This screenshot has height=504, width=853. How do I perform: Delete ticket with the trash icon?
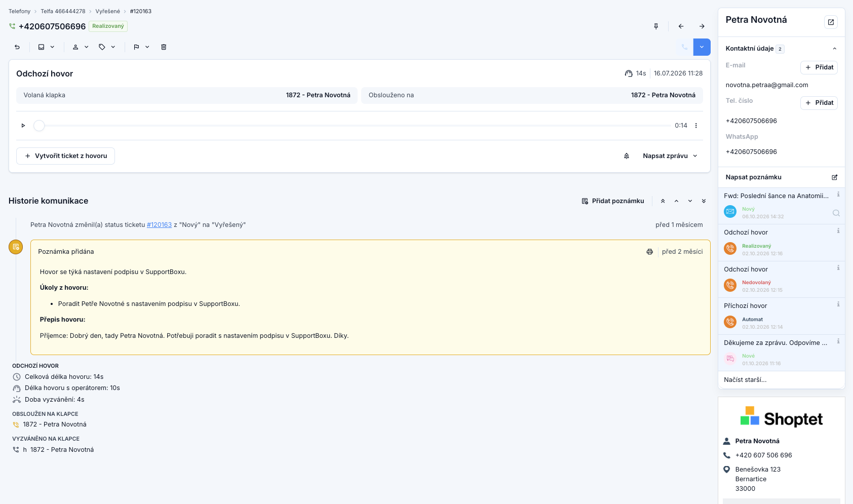pos(164,47)
